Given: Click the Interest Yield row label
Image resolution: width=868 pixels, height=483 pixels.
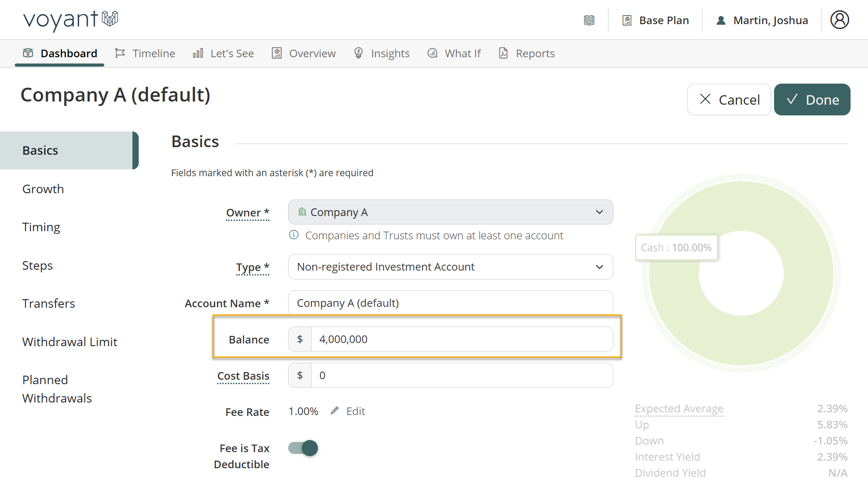Looking at the screenshot, I should coord(668,457).
